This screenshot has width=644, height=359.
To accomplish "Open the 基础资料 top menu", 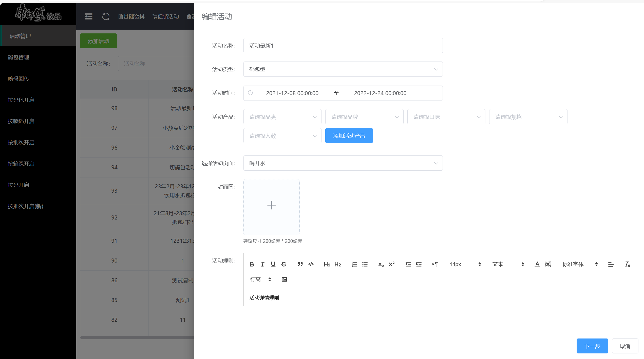I will pyautogui.click(x=131, y=17).
